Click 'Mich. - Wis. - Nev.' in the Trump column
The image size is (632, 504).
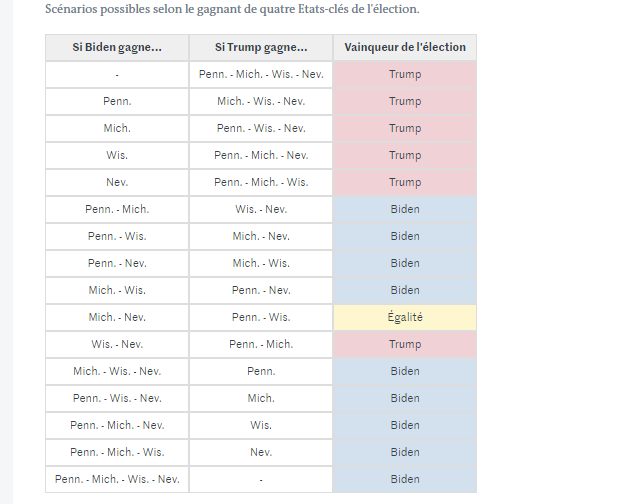[261, 101]
